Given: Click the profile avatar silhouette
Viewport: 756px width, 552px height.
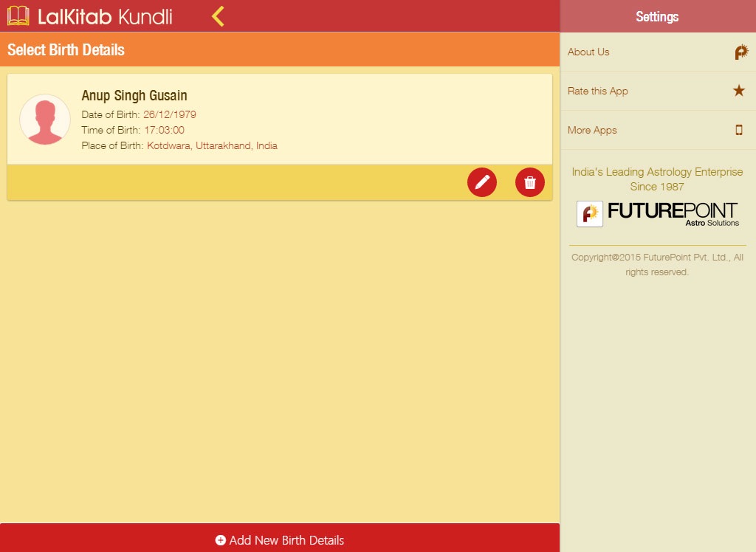Looking at the screenshot, I should click(x=45, y=119).
